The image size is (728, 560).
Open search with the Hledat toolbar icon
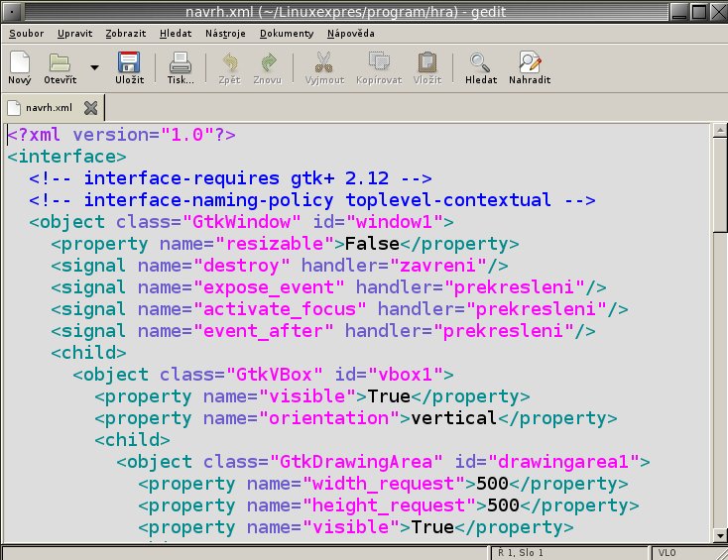pos(481,68)
